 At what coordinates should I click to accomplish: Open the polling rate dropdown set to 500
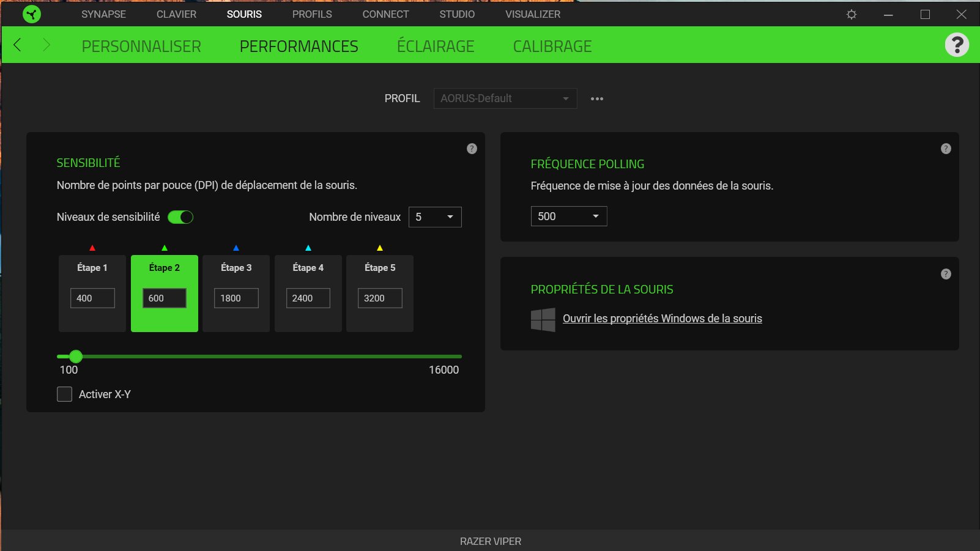568,216
